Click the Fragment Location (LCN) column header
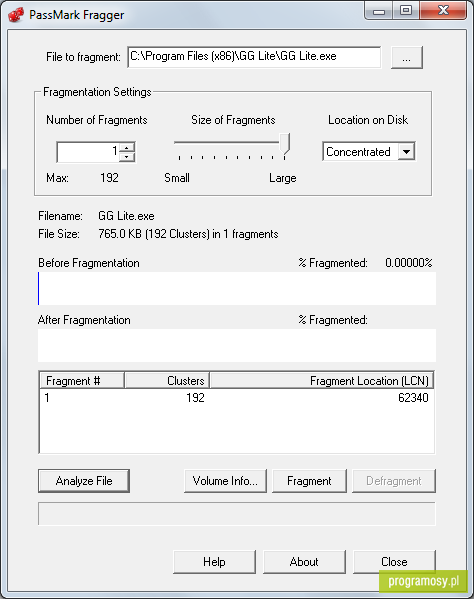474x599 pixels. pos(322,381)
